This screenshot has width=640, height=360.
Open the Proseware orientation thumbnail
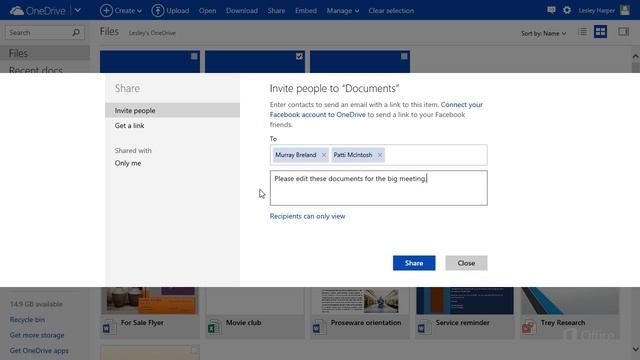coord(360,301)
